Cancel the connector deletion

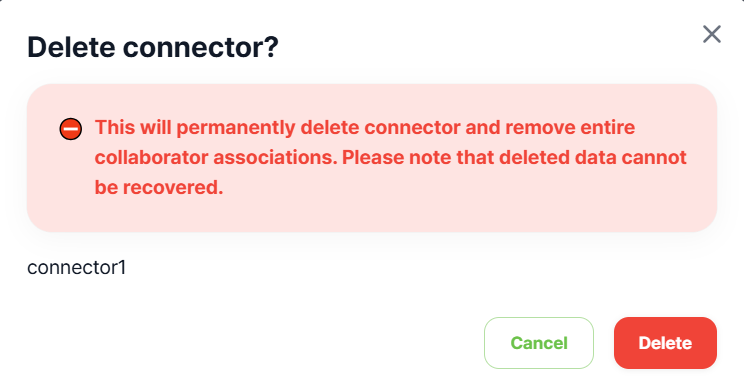(539, 343)
